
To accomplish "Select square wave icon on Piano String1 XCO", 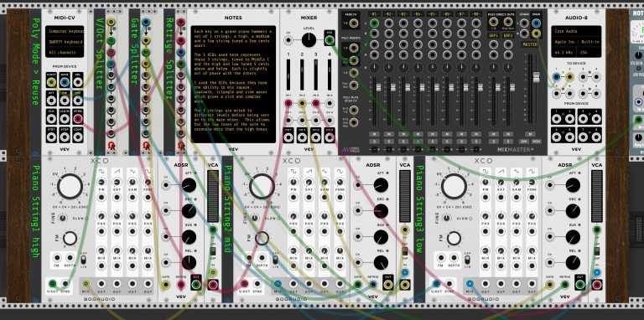I will [101, 171].
